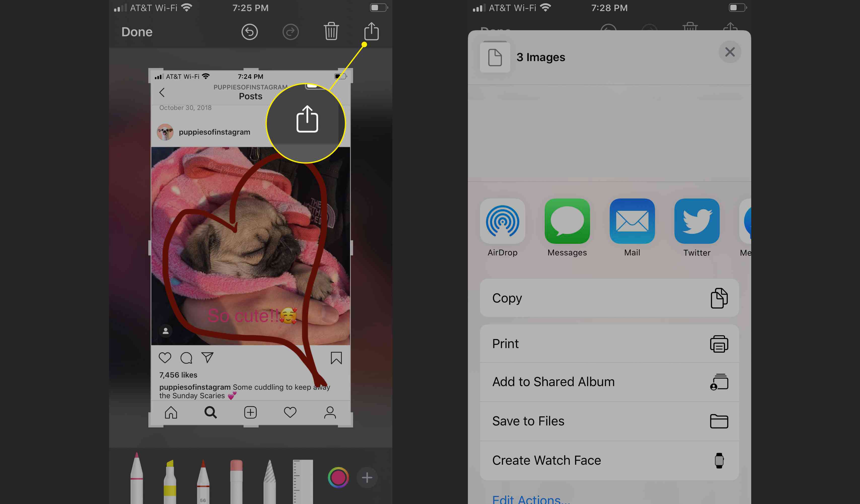This screenshot has width=860, height=504.
Task: Close the share sheet with X
Action: click(731, 52)
